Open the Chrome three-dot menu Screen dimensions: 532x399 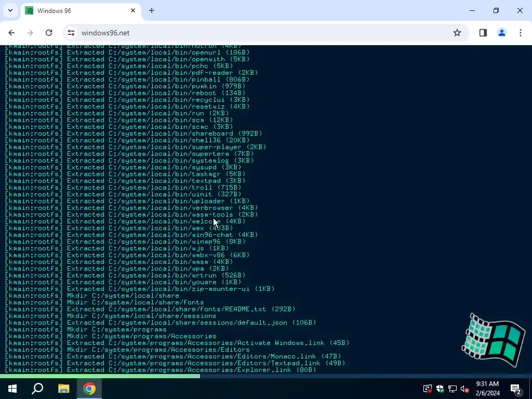pyautogui.click(x=520, y=33)
